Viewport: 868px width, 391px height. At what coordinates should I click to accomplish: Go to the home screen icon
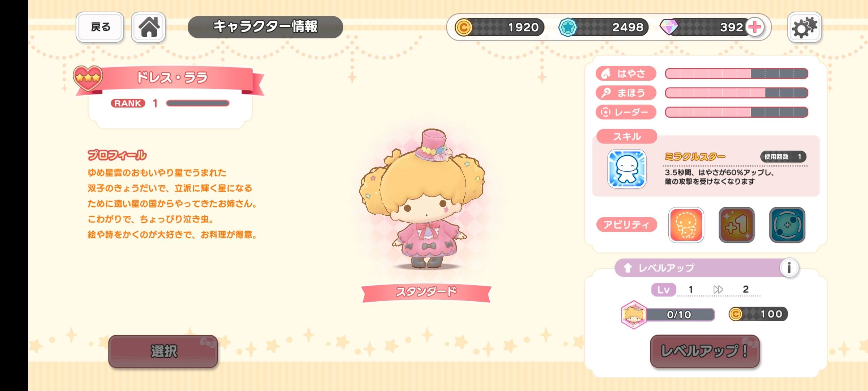[148, 27]
